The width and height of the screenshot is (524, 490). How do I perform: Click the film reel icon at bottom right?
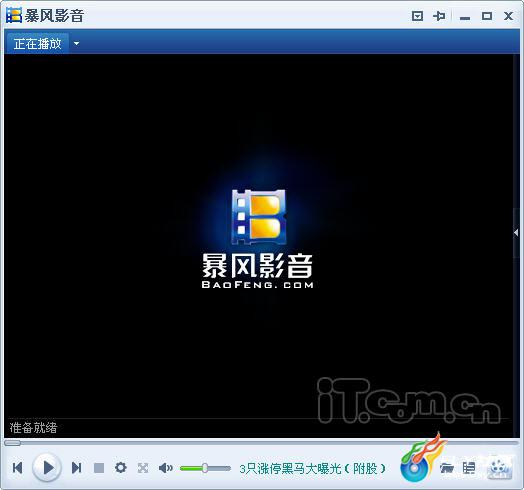click(x=499, y=468)
